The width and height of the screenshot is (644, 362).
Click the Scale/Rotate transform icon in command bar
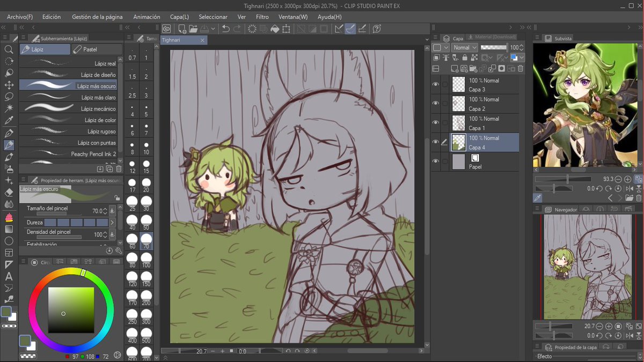tap(286, 28)
